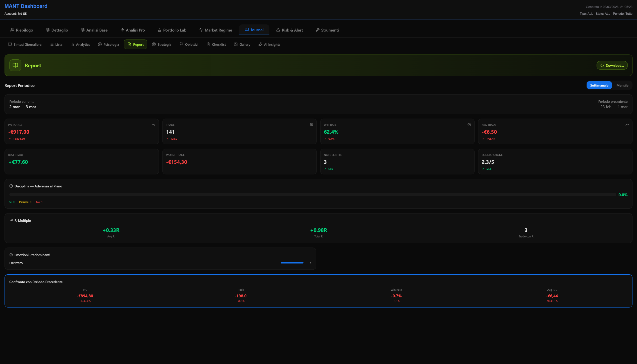
Task: Open the AI Insights sub-tab
Action: click(269, 44)
